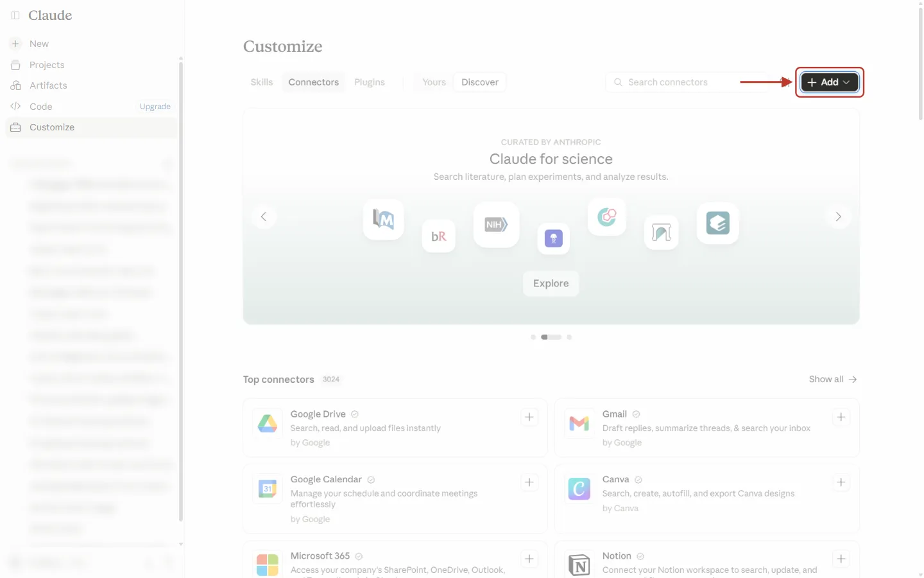The width and height of the screenshot is (924, 578).
Task: Add the Google Drive connector
Action: [x=529, y=417]
